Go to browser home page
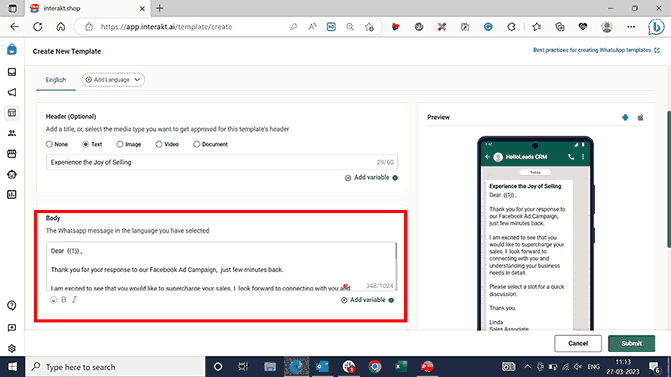The image size is (671, 377). [x=61, y=27]
